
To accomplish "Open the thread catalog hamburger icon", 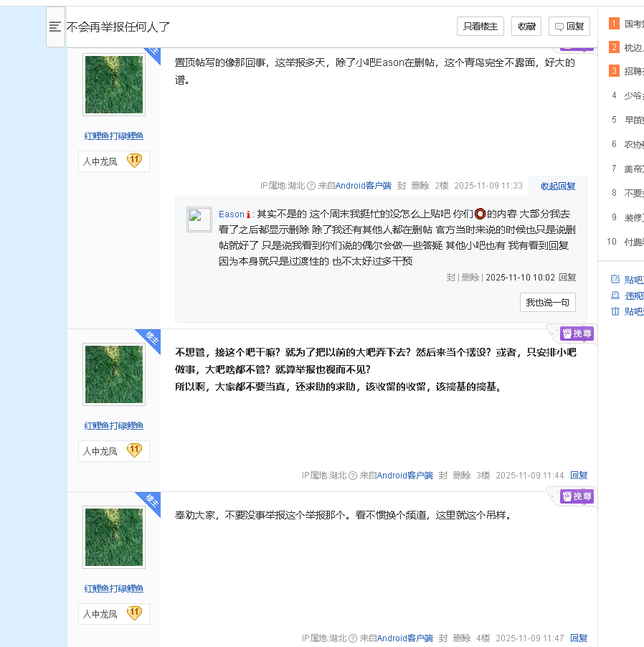I will [x=55, y=27].
